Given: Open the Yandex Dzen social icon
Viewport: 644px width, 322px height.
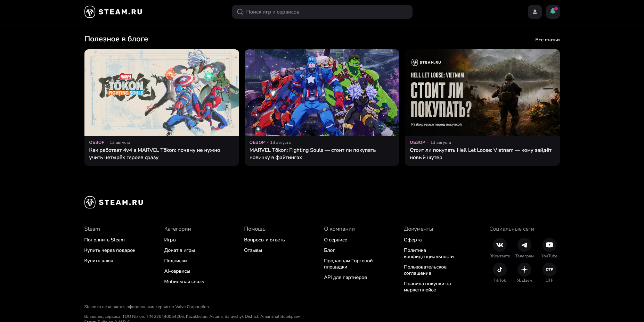Looking at the screenshot, I should click(x=524, y=270).
